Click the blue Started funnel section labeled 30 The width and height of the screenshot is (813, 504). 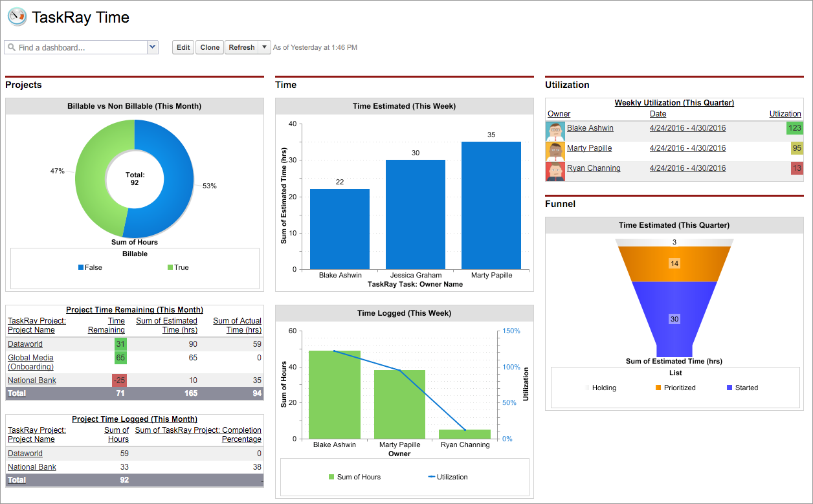[x=674, y=319]
